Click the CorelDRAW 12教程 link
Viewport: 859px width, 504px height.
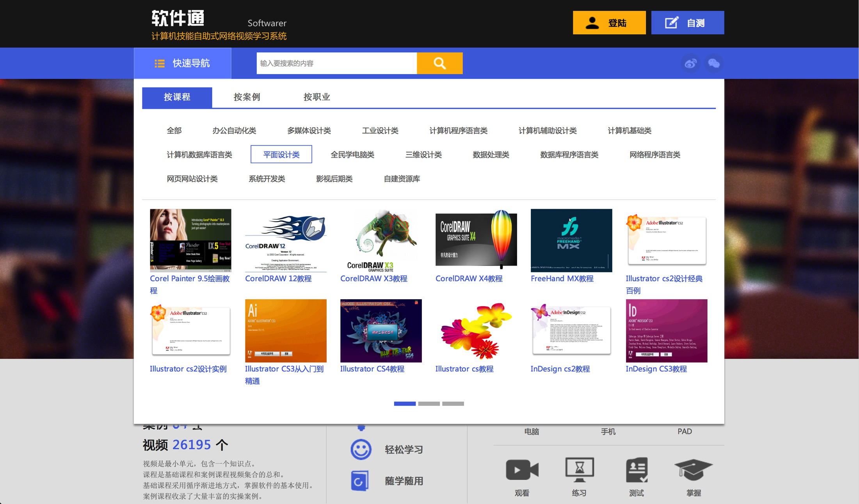(x=278, y=279)
